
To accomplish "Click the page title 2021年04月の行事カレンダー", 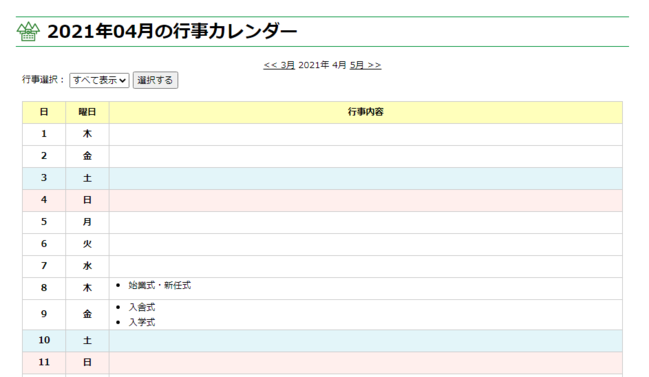I will pos(172,31).
